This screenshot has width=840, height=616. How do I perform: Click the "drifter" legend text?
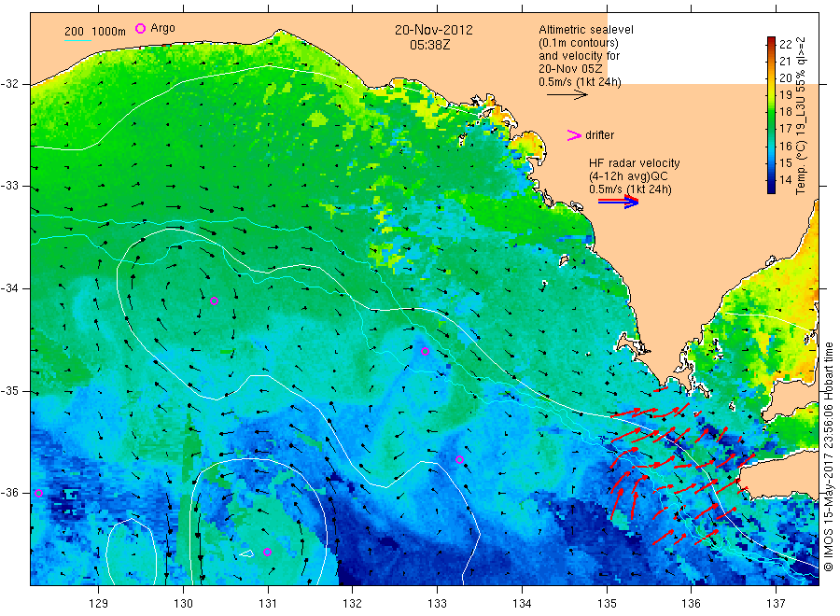599,135
